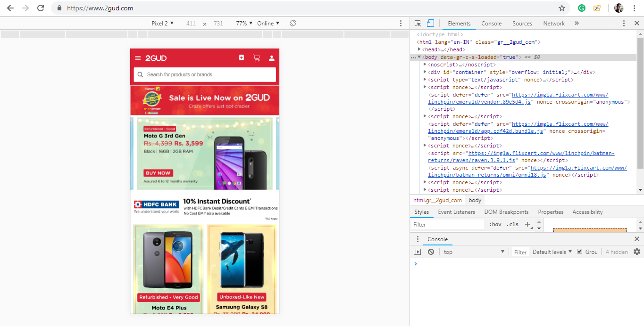Select html.gr__2gud_com breadcrumb

437,200
